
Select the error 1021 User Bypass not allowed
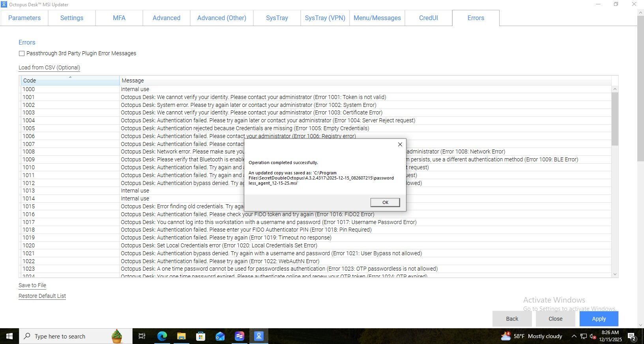pyautogui.click(x=271, y=253)
